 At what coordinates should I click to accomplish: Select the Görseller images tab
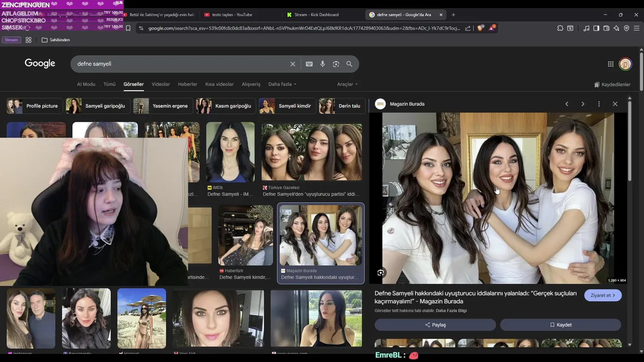coord(133,84)
